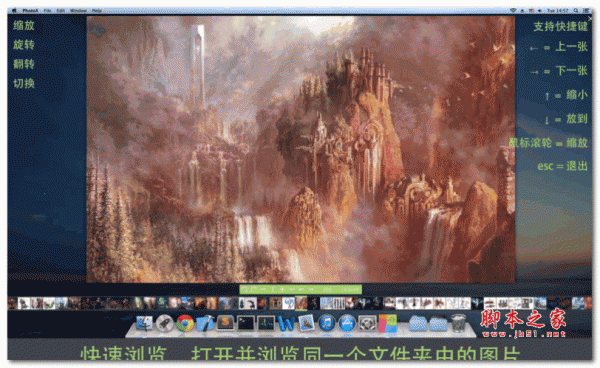The width and height of the screenshot is (600, 368).
Task: Open the blue W app in Dock
Action: 286,324
